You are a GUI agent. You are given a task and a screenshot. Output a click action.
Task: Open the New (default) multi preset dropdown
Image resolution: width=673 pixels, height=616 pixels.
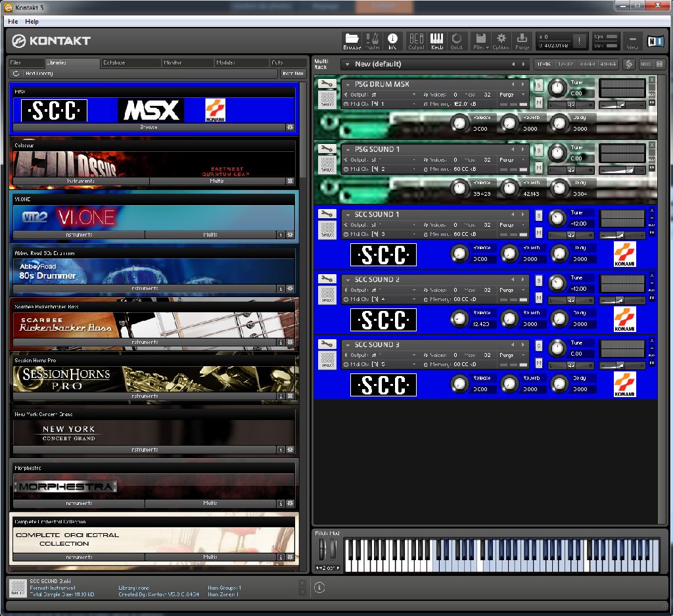click(x=347, y=64)
